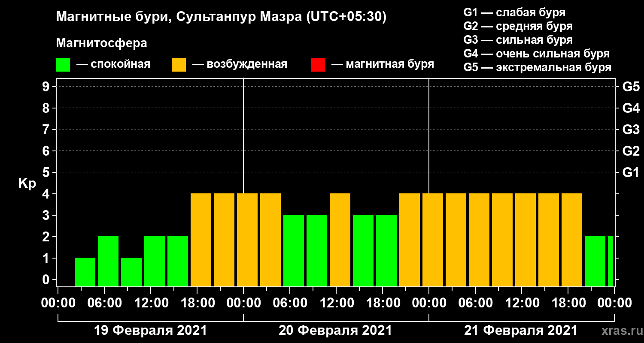644x343 pixels.
Task: Click 'G1 — слабая буря' legend line
Action: tap(514, 12)
